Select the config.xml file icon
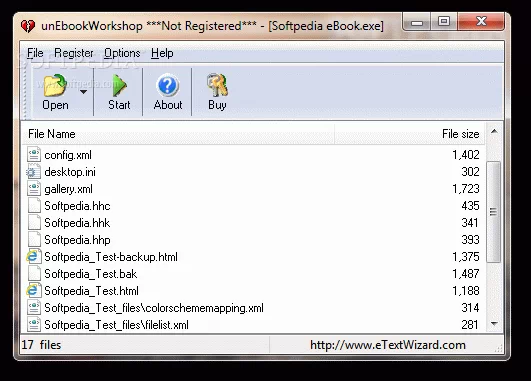Image resolution: width=531 pixels, height=381 pixels. click(34, 154)
